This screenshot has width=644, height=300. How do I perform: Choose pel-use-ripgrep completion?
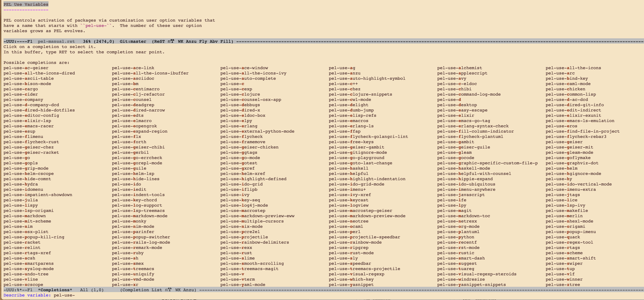tap(348, 248)
